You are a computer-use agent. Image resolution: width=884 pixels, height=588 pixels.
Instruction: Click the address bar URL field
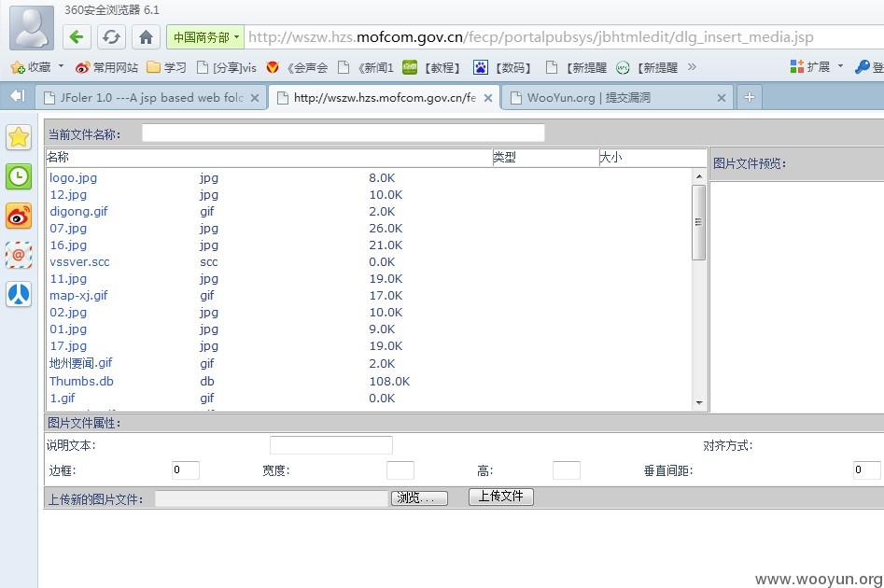coord(564,37)
